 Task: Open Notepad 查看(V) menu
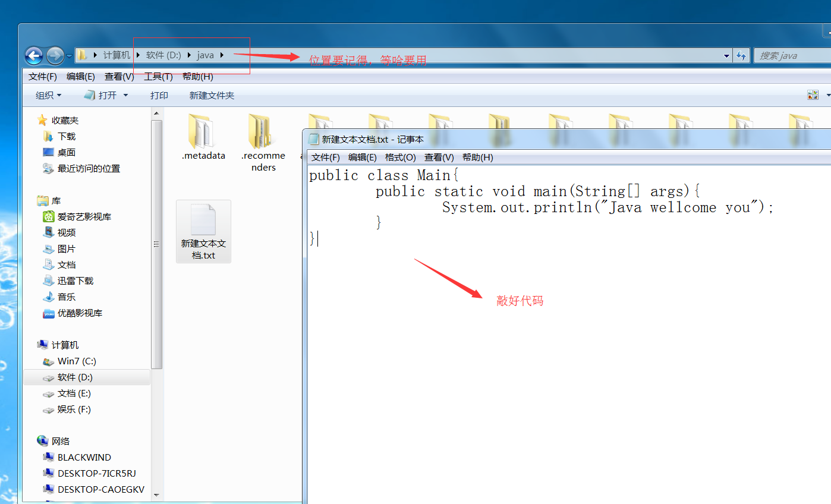[x=439, y=157]
